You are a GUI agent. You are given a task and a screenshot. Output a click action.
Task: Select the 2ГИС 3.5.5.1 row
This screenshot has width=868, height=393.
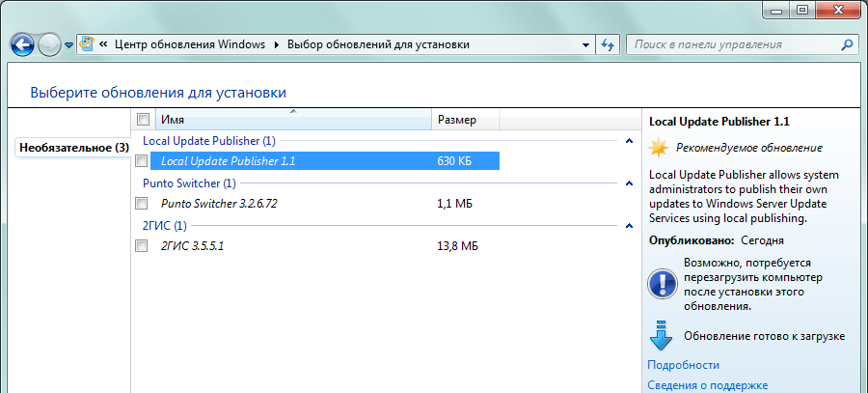point(325,246)
